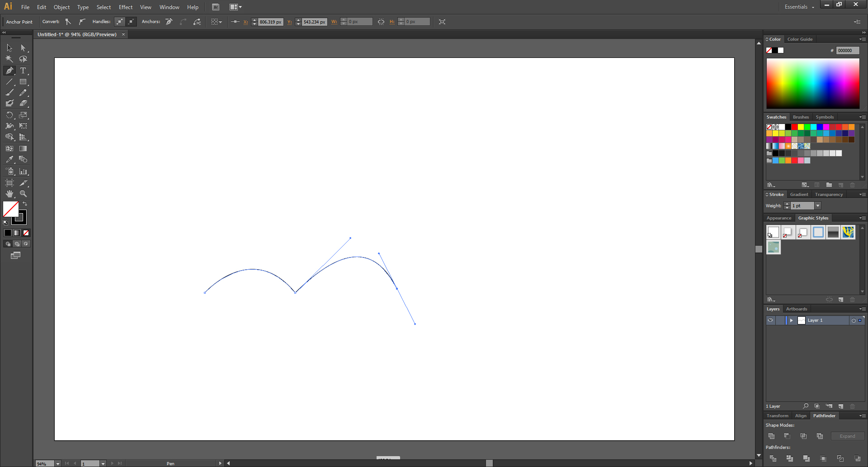The width and height of the screenshot is (868, 467).
Task: Click the Fill box in toolbox
Action: point(11,209)
